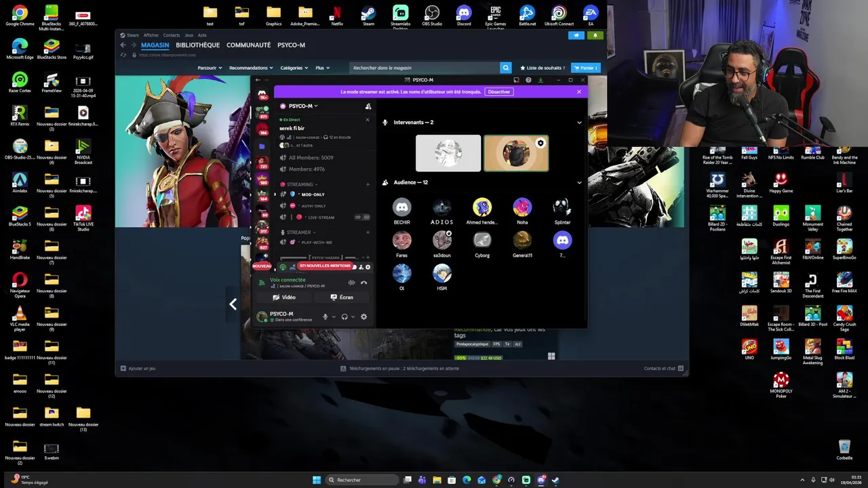Click the 871 nouvelles mentions pill
This screenshot has width=868, height=488.
pos(325,266)
